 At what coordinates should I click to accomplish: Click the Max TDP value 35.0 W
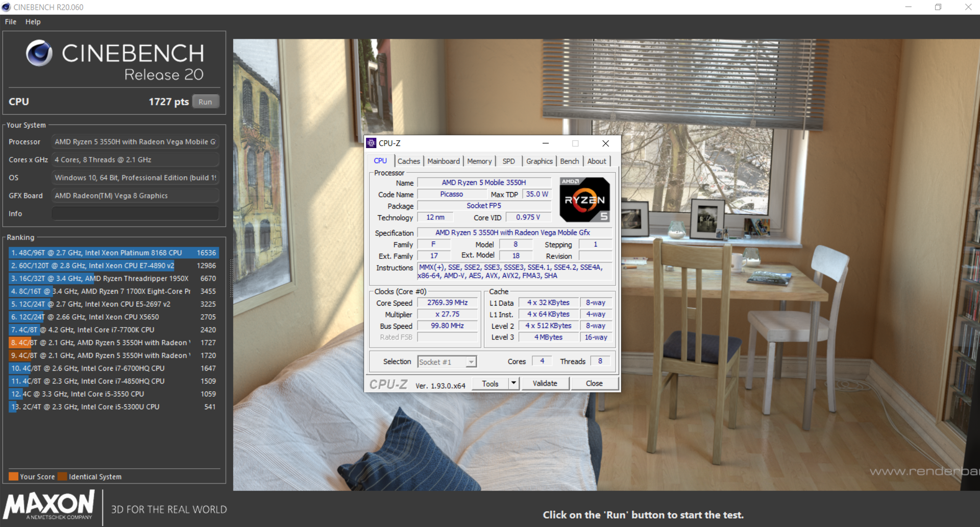click(x=537, y=194)
